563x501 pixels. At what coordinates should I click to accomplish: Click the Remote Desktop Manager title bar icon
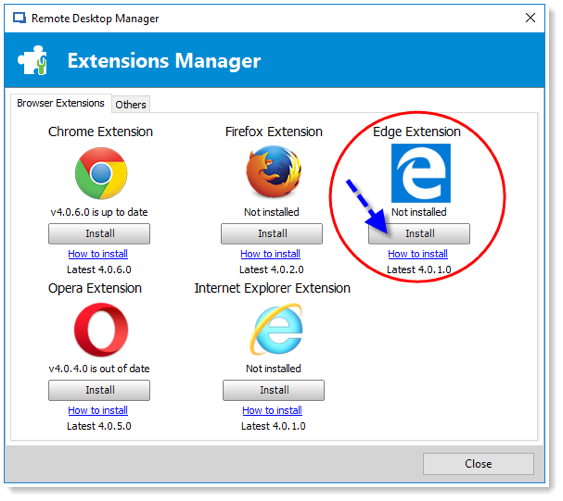tap(19, 18)
